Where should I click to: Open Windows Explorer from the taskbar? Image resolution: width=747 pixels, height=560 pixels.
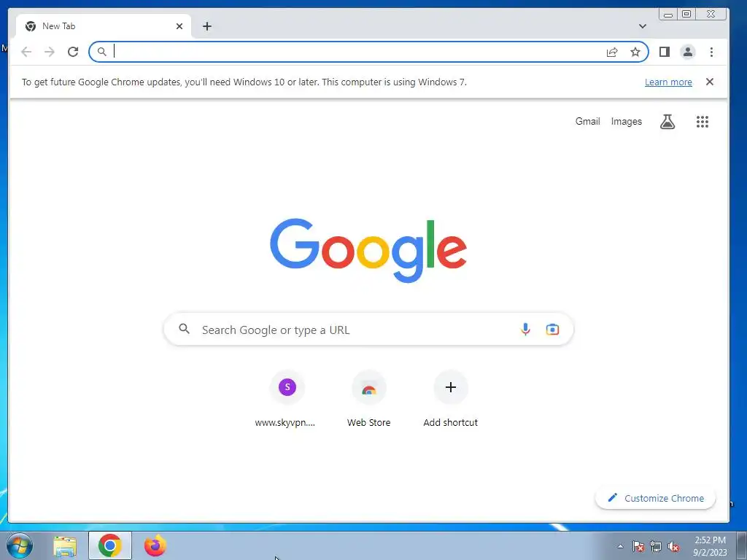[x=65, y=545]
